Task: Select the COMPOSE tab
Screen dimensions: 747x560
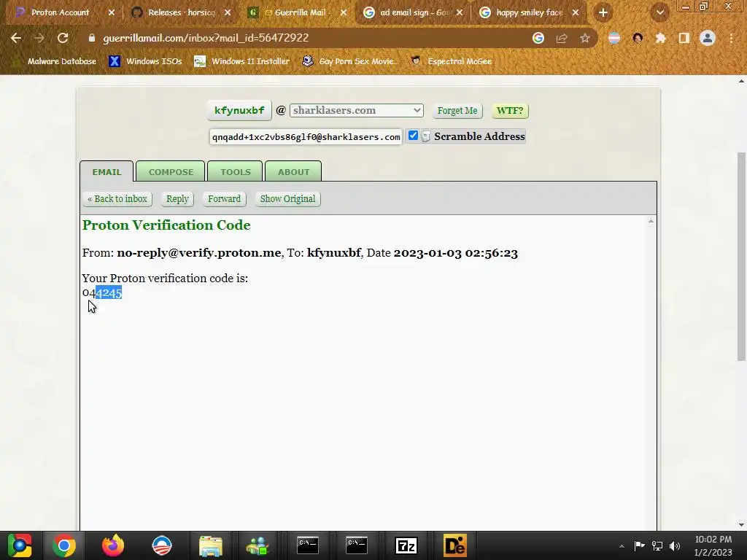Action: click(171, 172)
